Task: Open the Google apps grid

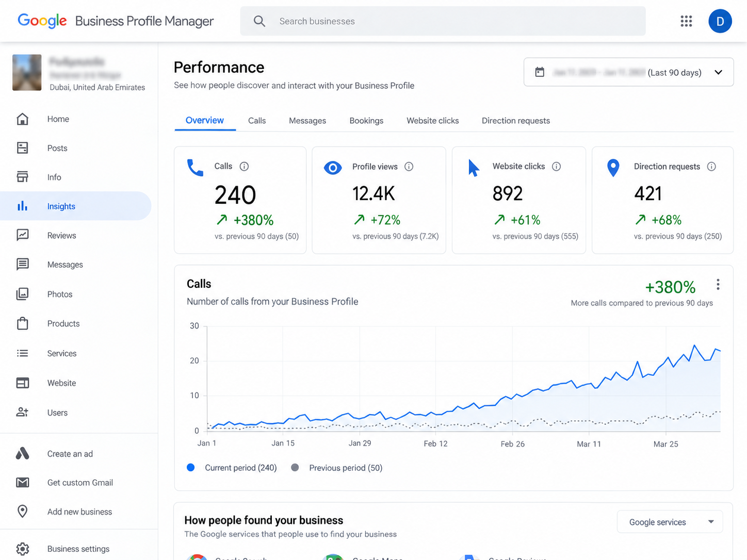Action: tap(686, 21)
